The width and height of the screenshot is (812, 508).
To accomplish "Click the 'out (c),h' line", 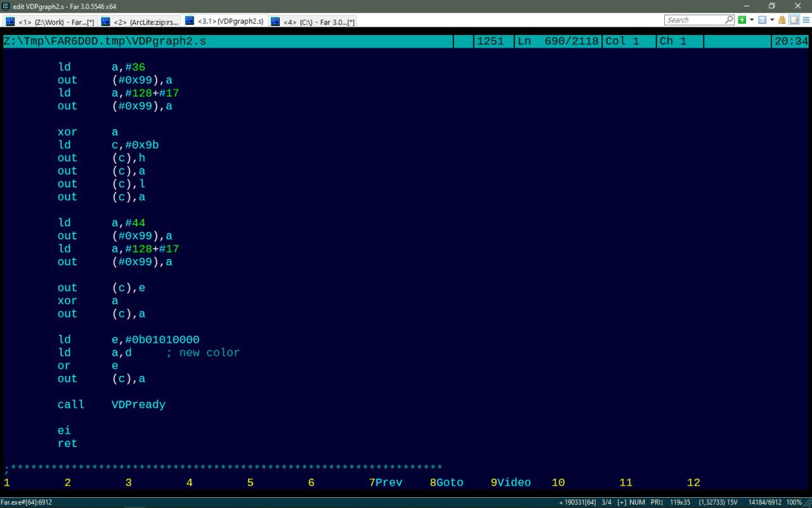I will pyautogui.click(x=101, y=158).
